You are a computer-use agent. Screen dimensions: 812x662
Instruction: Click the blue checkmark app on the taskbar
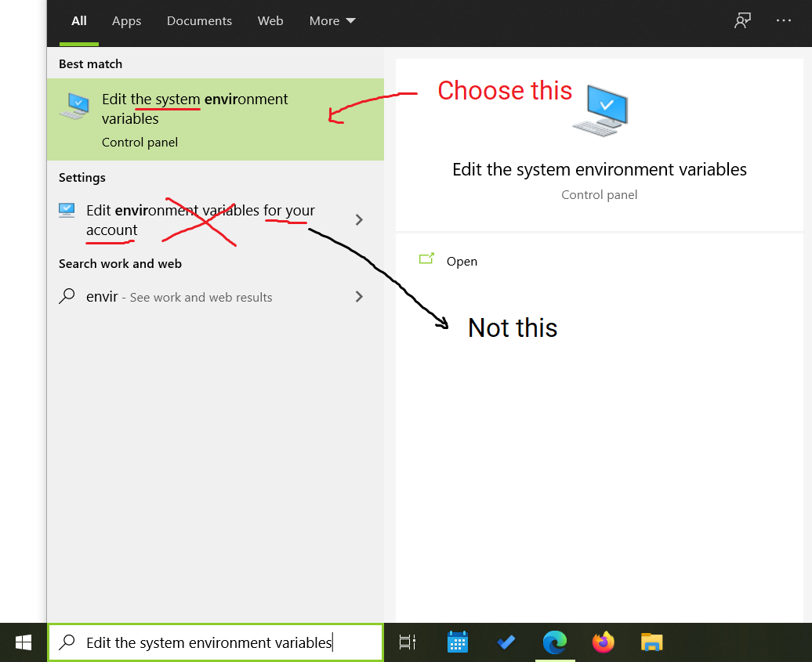click(x=506, y=642)
